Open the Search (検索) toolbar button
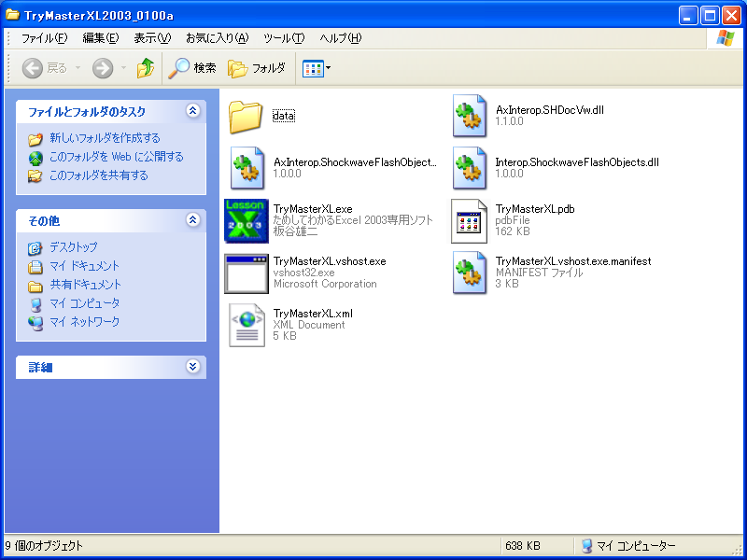 pyautogui.click(x=192, y=68)
